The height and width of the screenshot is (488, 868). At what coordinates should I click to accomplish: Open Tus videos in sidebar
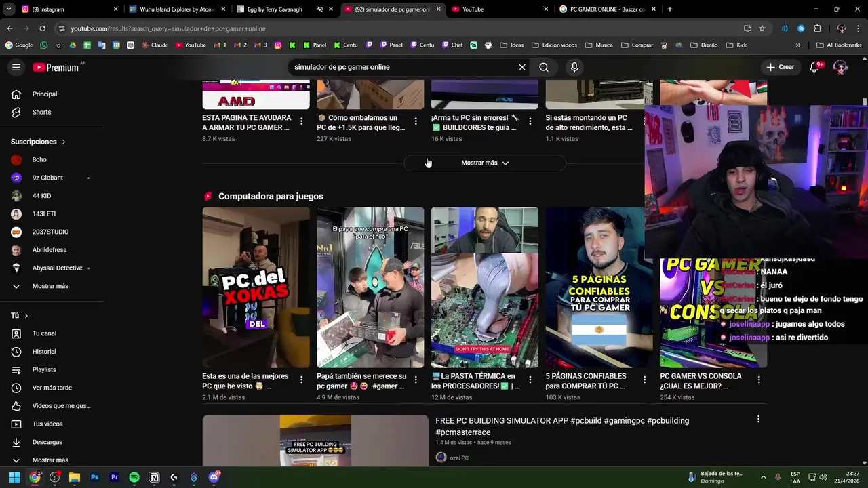(x=47, y=424)
